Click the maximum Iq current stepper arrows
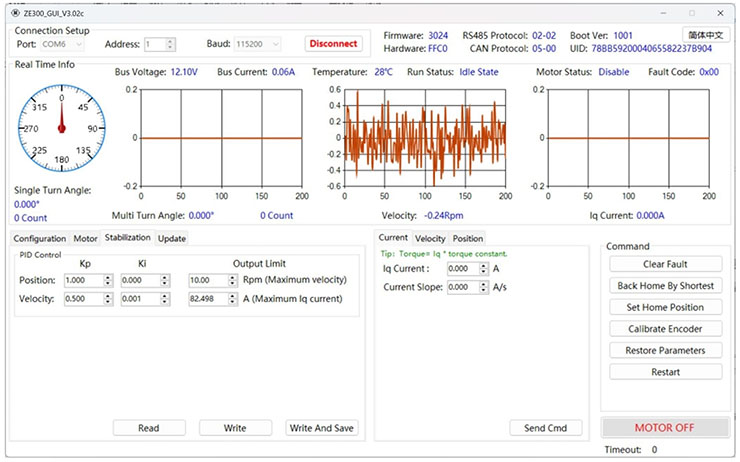 tap(233, 299)
